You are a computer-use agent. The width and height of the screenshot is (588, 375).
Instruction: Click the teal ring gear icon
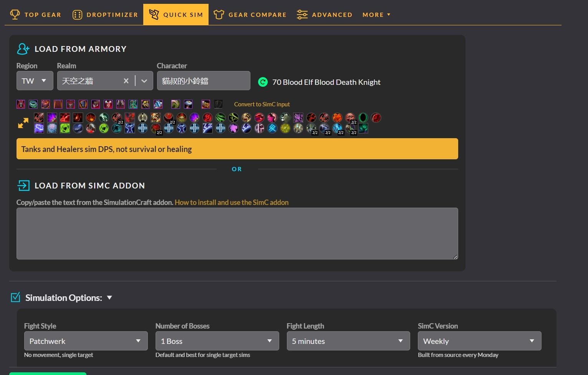pyautogui.click(x=33, y=104)
